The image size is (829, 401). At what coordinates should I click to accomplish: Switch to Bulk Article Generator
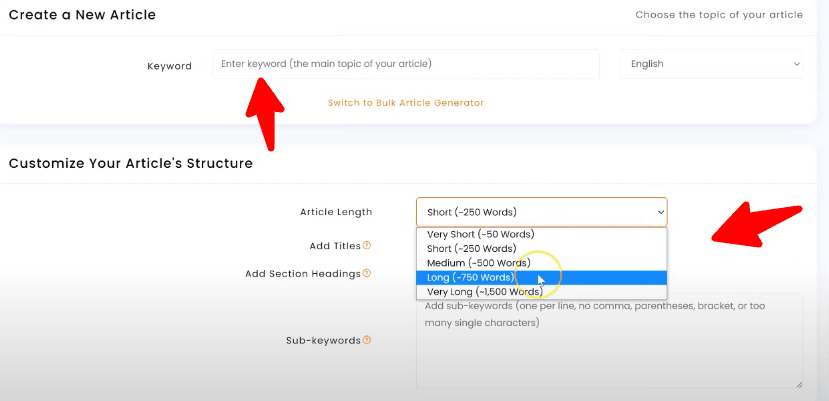[405, 103]
